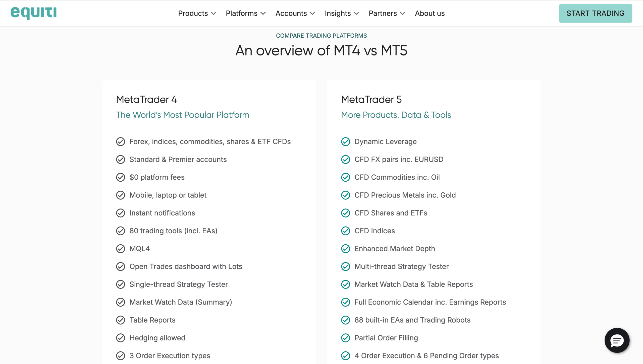This screenshot has width=643, height=364.
Task: Expand the Products chevron
Action: (x=213, y=14)
